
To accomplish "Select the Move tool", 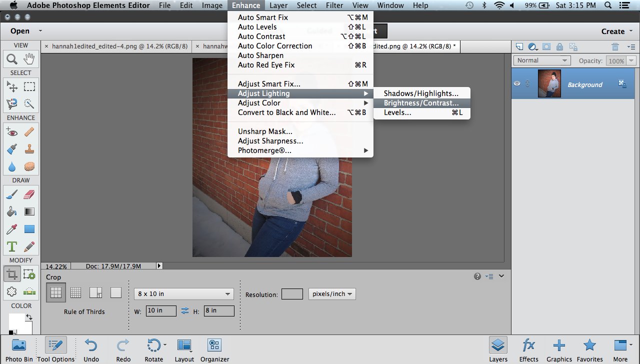I will click(x=11, y=86).
